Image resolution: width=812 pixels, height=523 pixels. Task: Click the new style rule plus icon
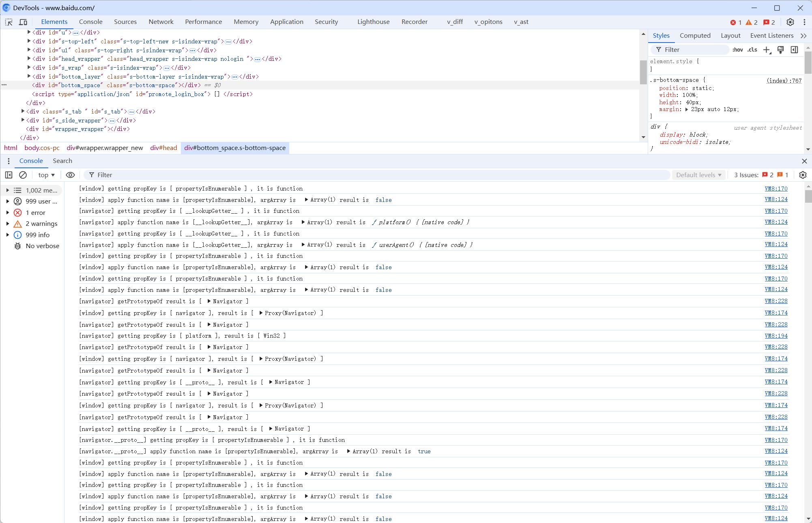click(767, 49)
